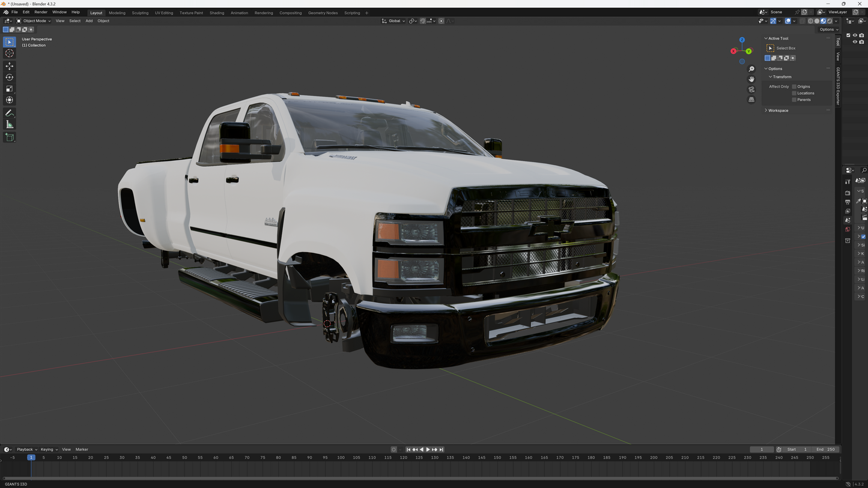Select the Measure tool
Image resolution: width=868 pixels, height=488 pixels.
10,124
